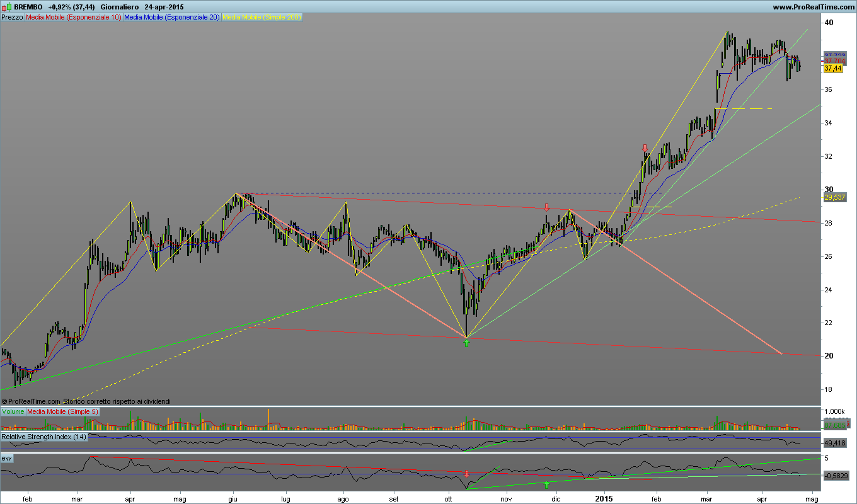857x504 pixels.
Task: Open Media Mobile (Esponenziale 10) indicator label
Action: (x=73, y=17)
